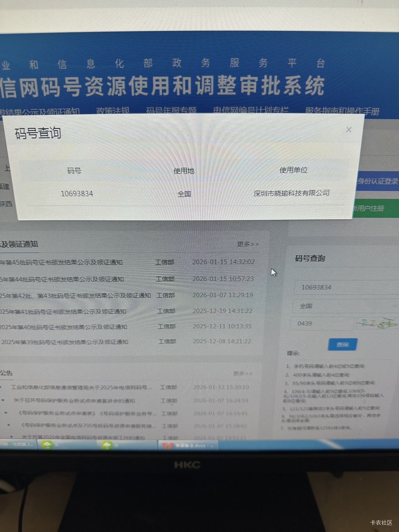
Task: Click the captcha input field showing 0439
Action: [321, 324]
